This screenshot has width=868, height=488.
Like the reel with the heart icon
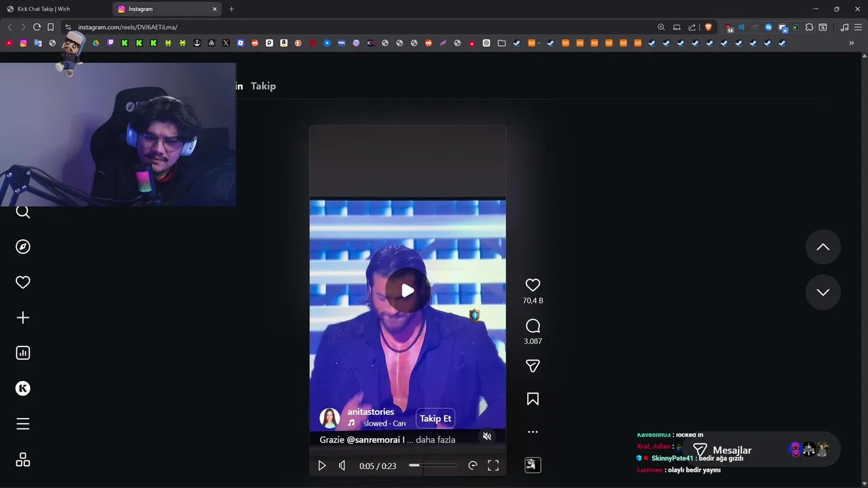[533, 285]
